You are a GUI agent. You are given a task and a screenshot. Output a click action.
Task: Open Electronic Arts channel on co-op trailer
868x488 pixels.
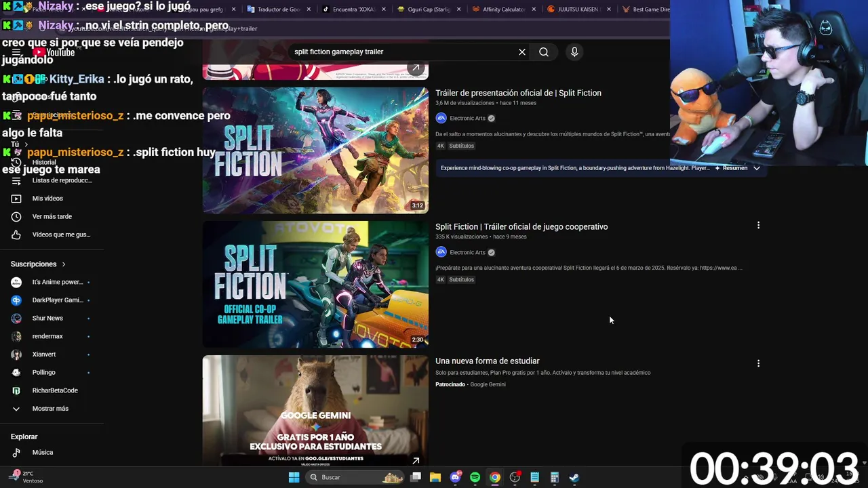467,253
